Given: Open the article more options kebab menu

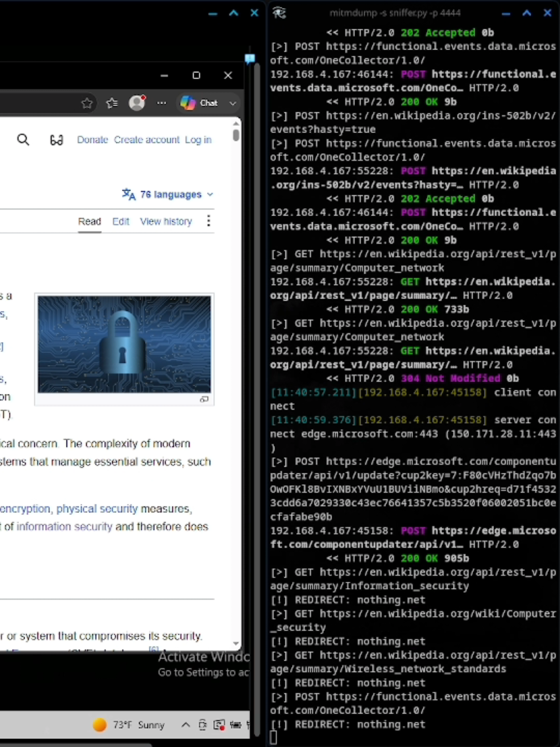Looking at the screenshot, I should coord(209,221).
